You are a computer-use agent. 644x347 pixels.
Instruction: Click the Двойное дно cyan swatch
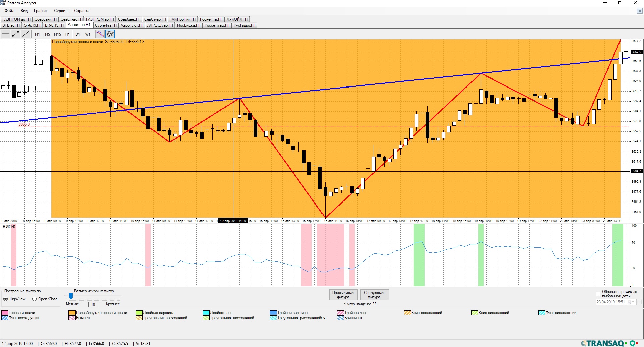tap(206, 313)
